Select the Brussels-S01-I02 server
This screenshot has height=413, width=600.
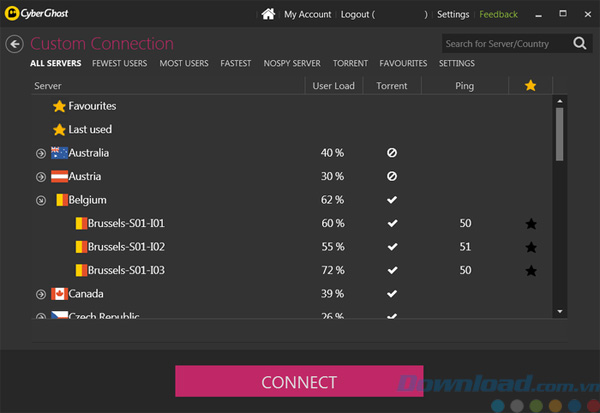(x=292, y=247)
